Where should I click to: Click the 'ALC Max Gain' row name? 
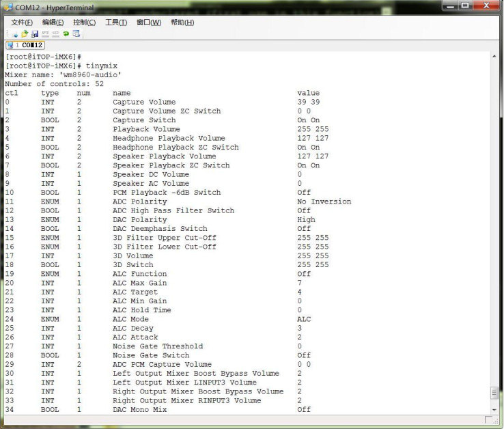click(139, 283)
